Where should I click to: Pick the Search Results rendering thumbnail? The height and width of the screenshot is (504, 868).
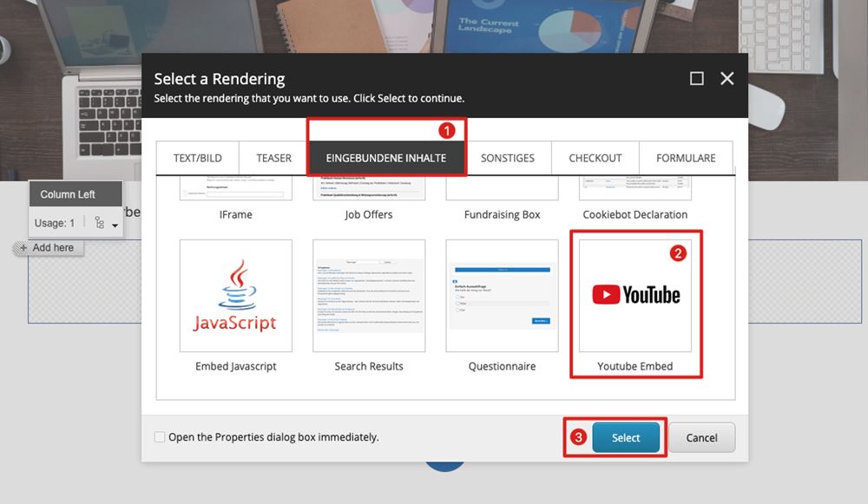tap(369, 296)
